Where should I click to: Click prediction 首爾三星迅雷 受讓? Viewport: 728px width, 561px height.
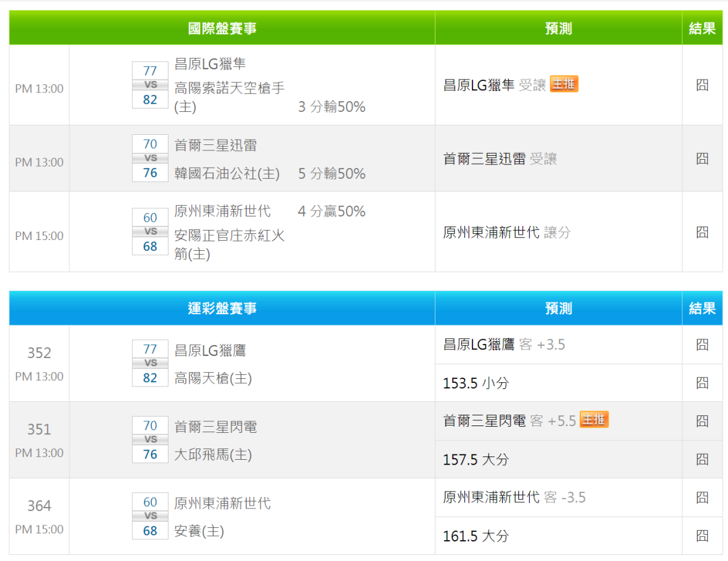500,159
